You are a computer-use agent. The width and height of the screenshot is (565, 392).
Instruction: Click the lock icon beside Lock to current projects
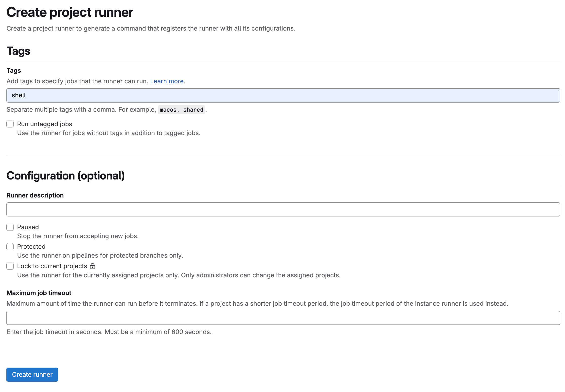point(92,266)
